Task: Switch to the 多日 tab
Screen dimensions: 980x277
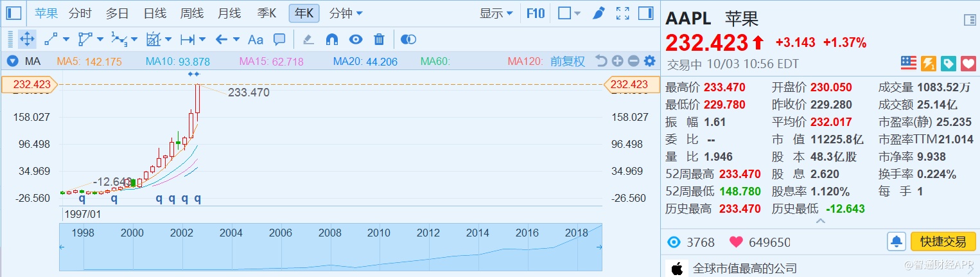Action: pos(117,13)
